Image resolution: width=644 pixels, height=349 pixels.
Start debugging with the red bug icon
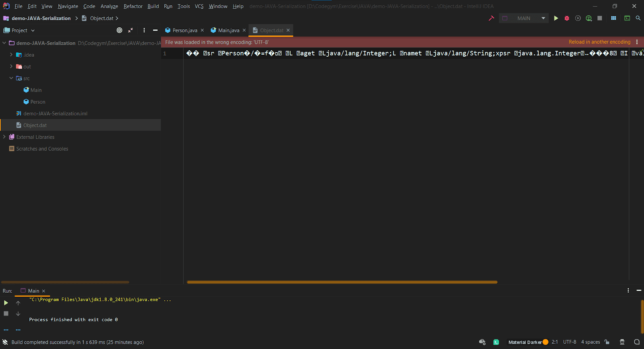[567, 18]
